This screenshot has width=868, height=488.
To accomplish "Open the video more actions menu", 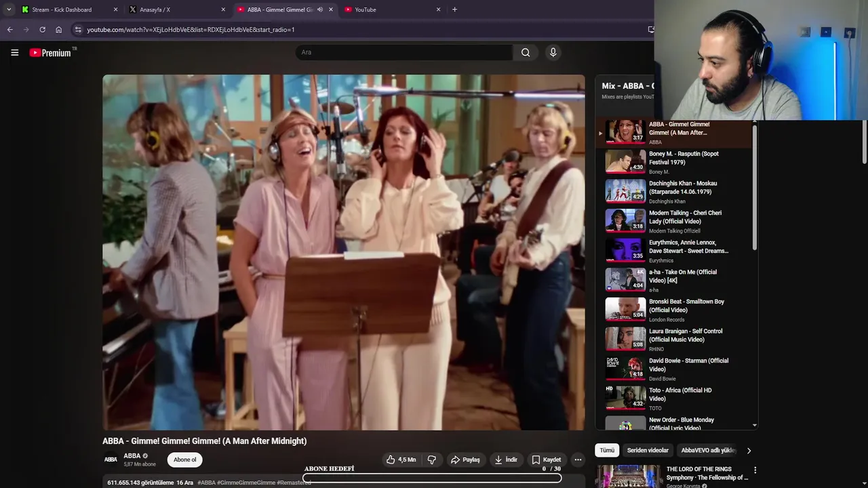I will [578, 460].
